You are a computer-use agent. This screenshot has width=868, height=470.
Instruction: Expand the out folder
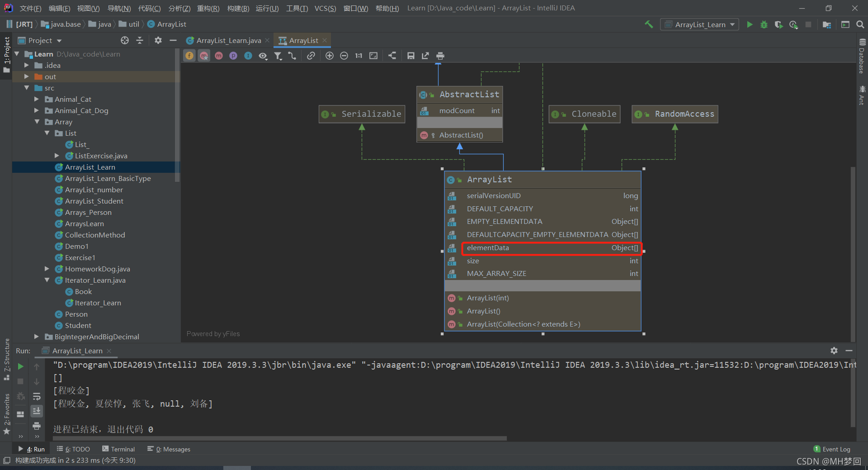[27, 76]
